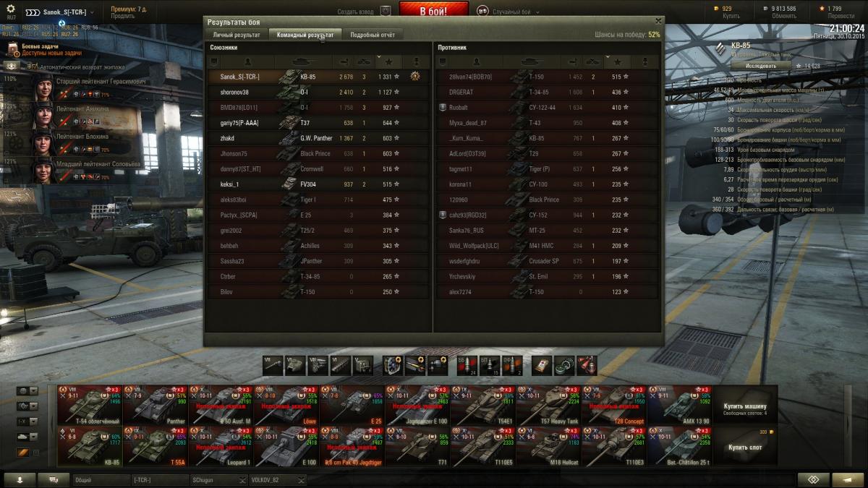Image resolution: width=868 pixels, height=488 pixels.
Task: Open the Общий chat tab
Action: [x=101, y=480]
